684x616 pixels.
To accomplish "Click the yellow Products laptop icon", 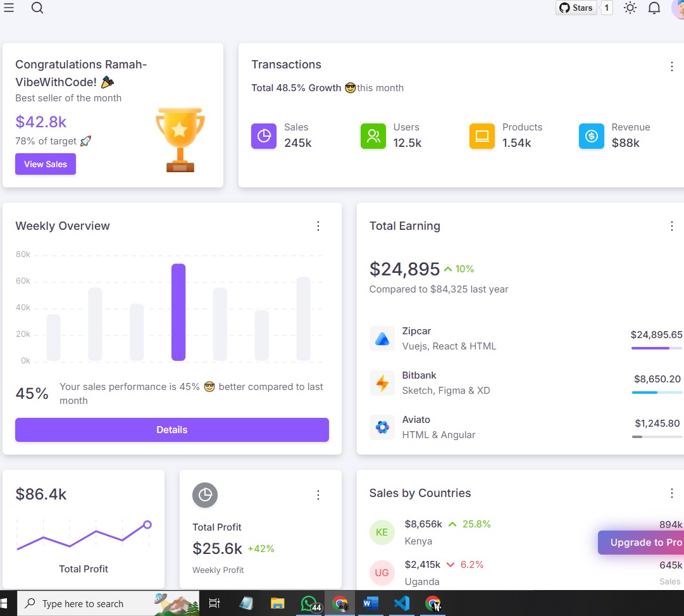I will tap(482, 135).
